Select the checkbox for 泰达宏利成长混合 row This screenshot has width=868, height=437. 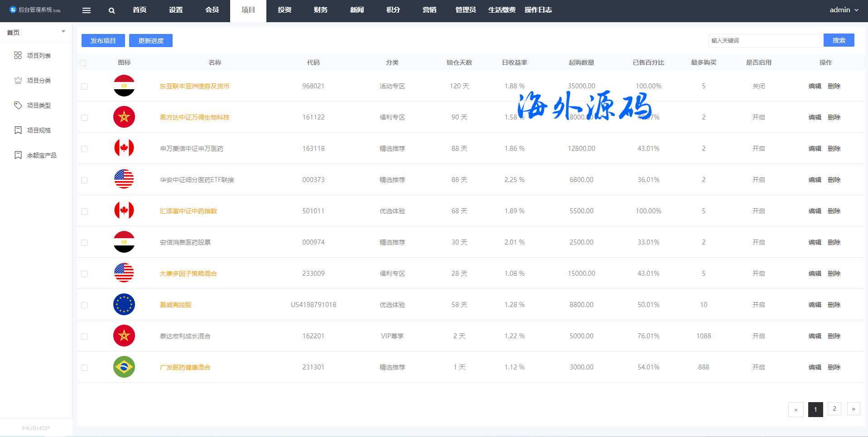click(x=84, y=336)
